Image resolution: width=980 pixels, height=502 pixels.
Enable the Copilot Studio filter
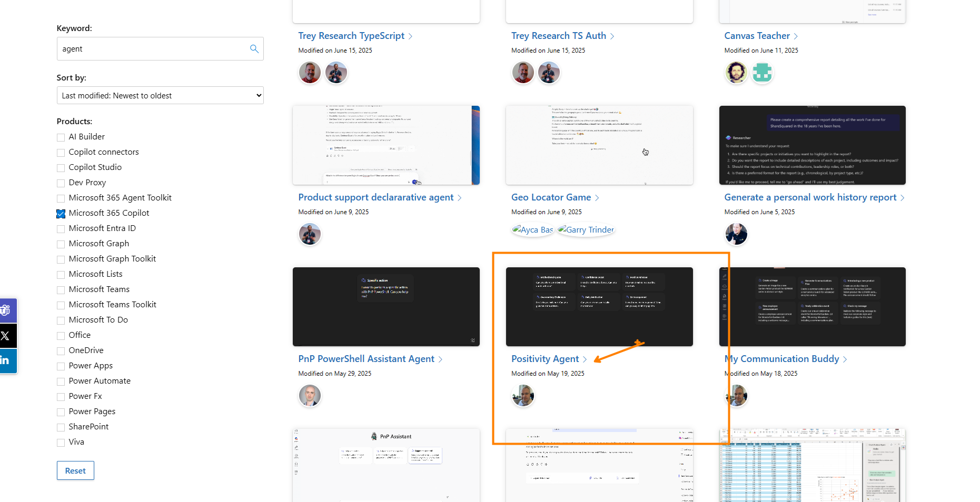pos(61,168)
